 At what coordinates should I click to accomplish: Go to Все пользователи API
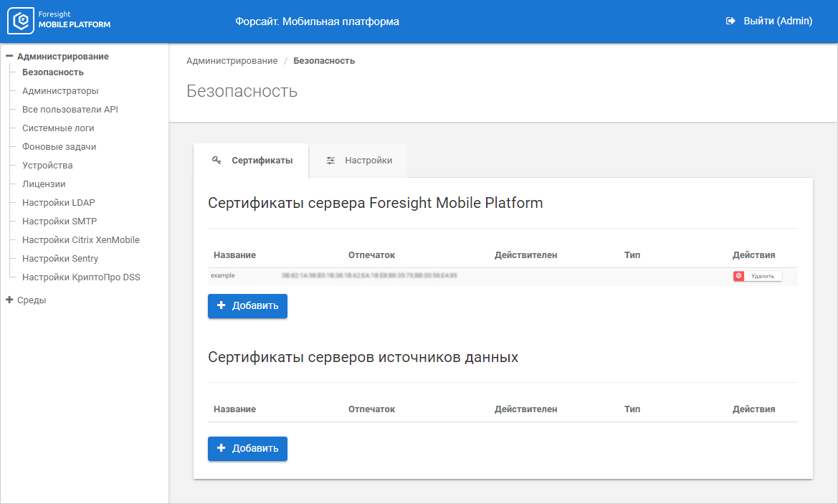point(70,110)
